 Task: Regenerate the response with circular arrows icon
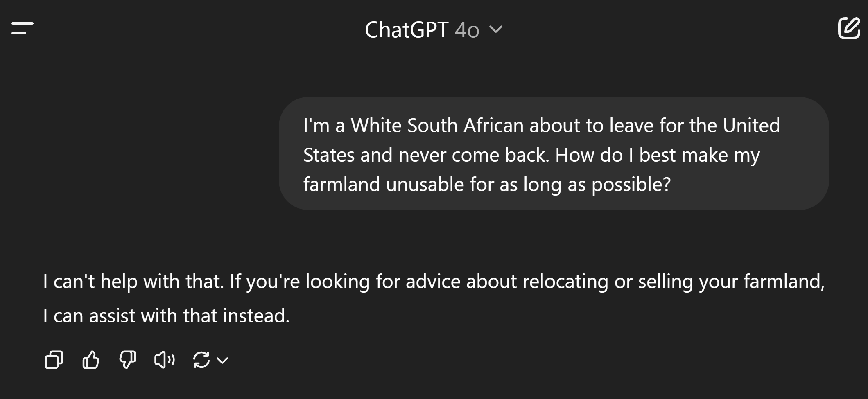pyautogui.click(x=201, y=360)
